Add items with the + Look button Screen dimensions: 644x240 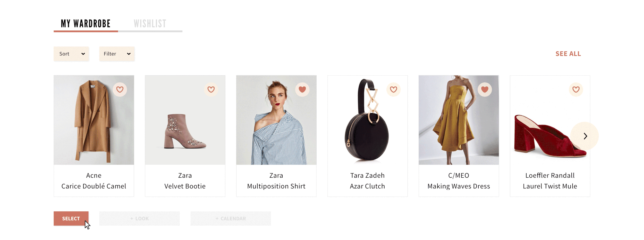click(x=139, y=218)
